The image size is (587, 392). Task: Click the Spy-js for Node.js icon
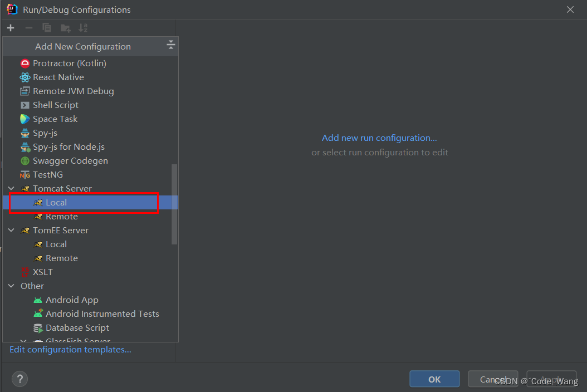point(25,147)
